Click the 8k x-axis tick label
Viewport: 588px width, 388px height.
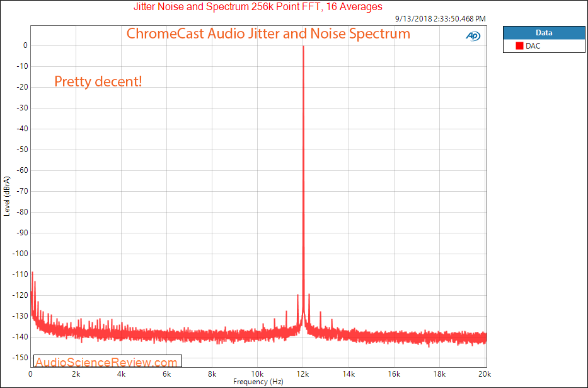212,374
